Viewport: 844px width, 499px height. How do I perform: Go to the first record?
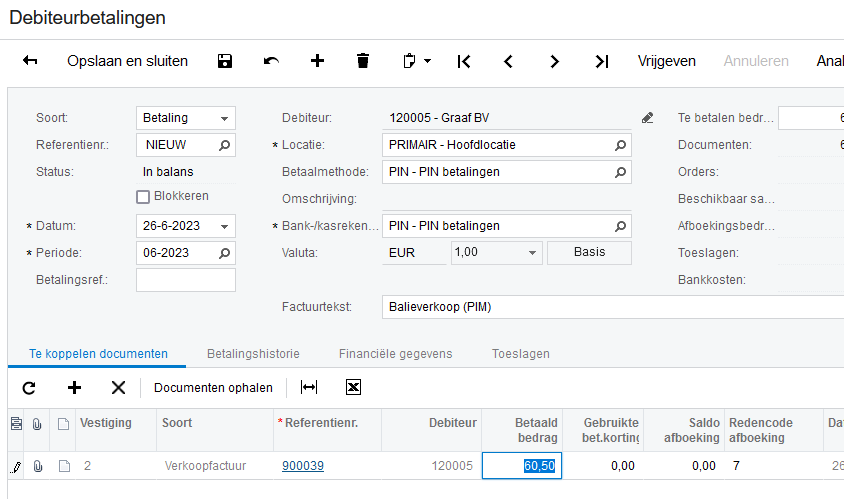[463, 61]
